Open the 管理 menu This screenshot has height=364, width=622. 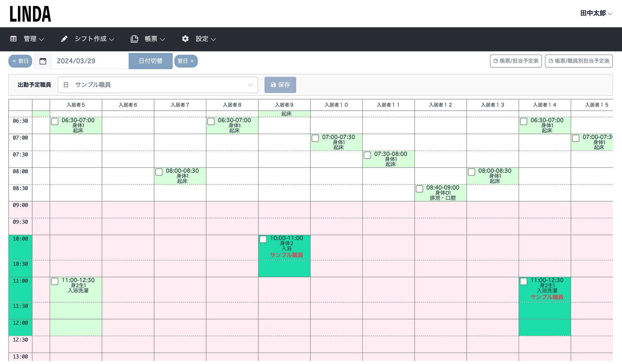coord(30,39)
